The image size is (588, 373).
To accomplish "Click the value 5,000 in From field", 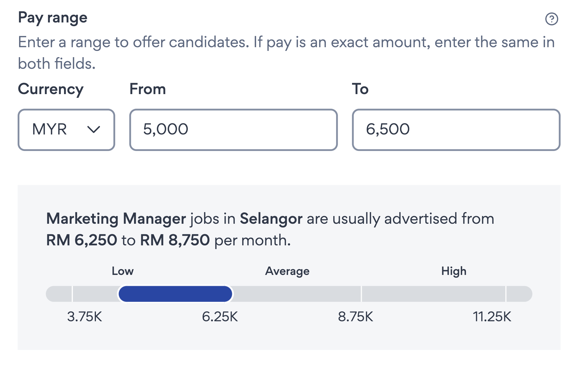I will coord(165,129).
